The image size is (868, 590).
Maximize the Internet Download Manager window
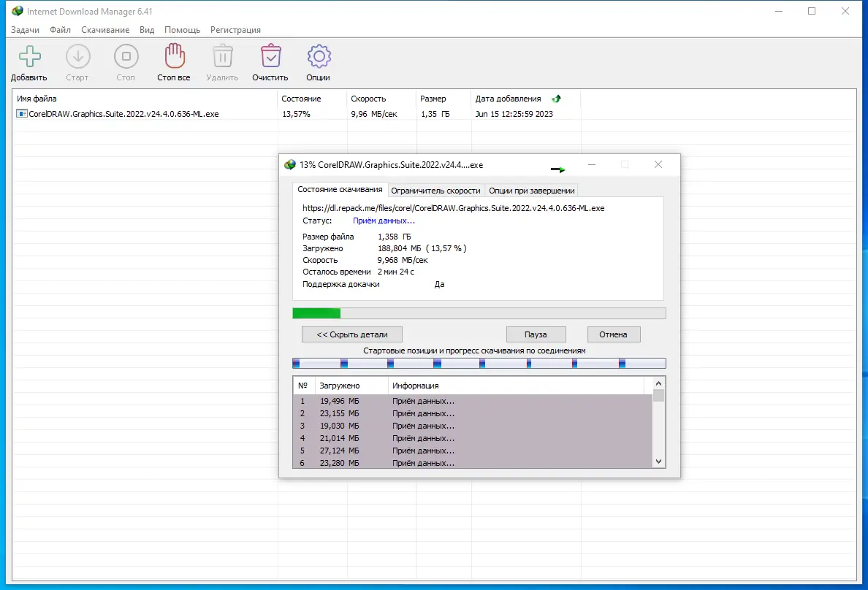(812, 11)
